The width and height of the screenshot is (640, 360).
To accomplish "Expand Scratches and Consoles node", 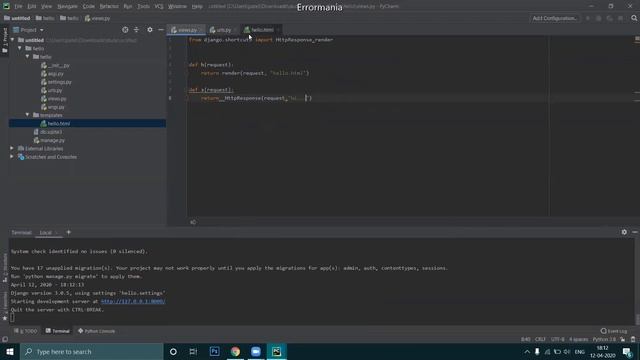I will [x=12, y=157].
